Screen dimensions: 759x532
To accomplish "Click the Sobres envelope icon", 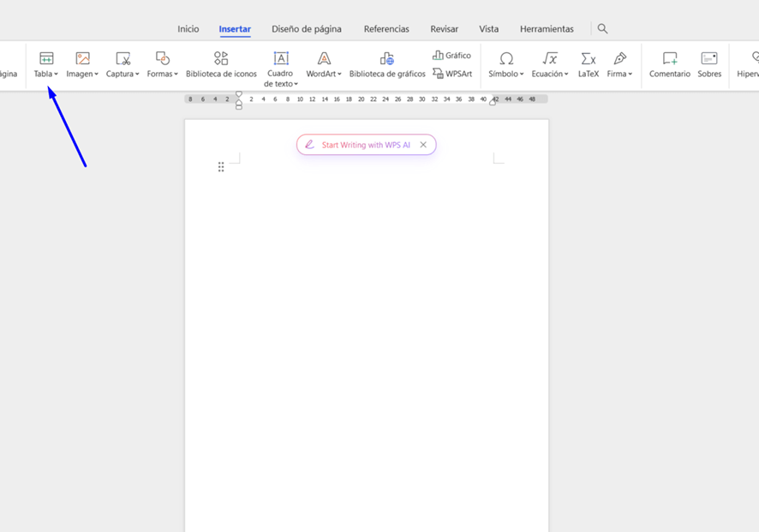I will coord(709,59).
